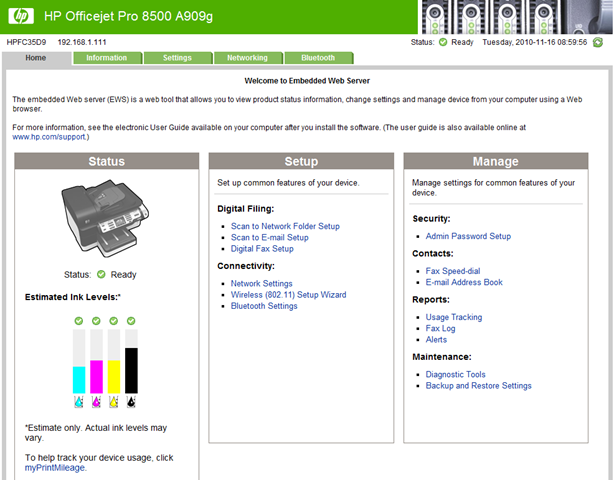Open the Information tab
614x480 pixels.
[107, 58]
